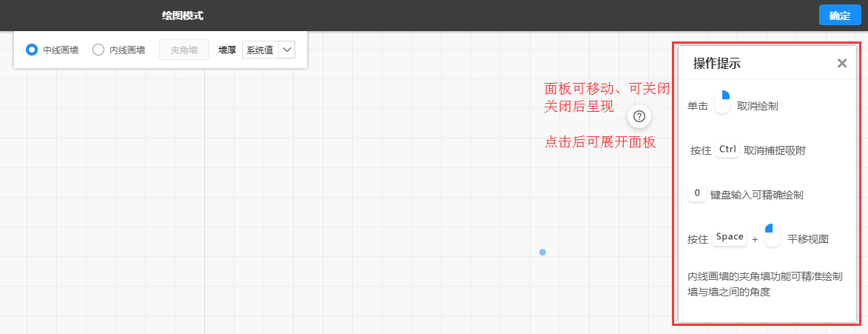Click the blue drawing point on canvas

(542, 252)
